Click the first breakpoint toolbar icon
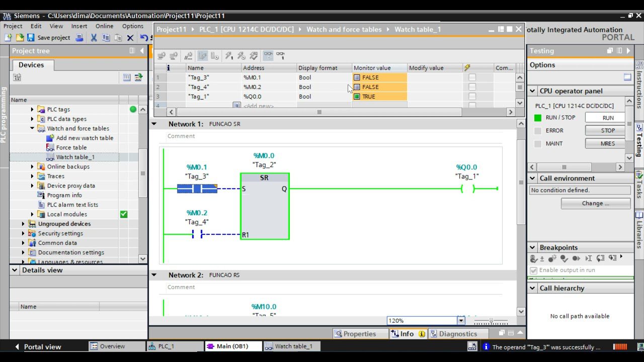 534,258
